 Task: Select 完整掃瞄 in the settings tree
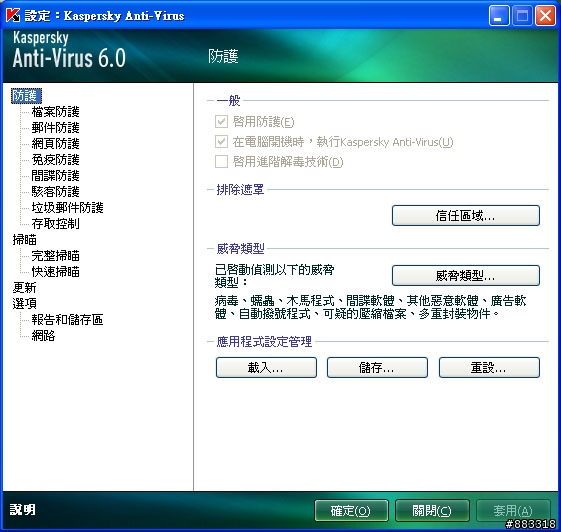(55, 256)
